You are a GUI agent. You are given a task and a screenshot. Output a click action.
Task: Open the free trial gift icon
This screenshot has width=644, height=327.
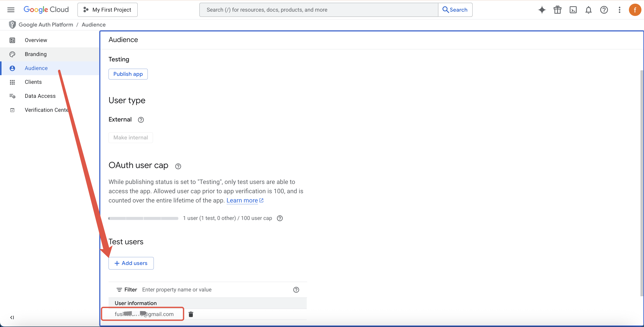(557, 10)
